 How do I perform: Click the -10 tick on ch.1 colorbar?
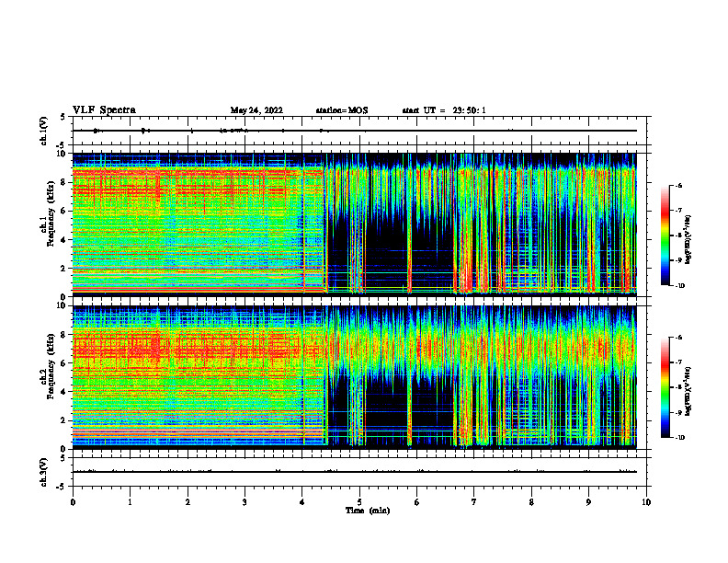pos(679,286)
